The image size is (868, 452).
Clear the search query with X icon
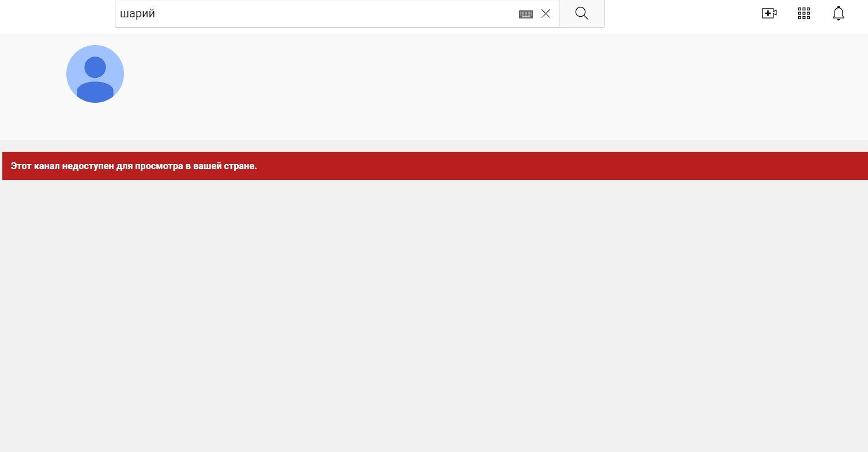pos(546,14)
